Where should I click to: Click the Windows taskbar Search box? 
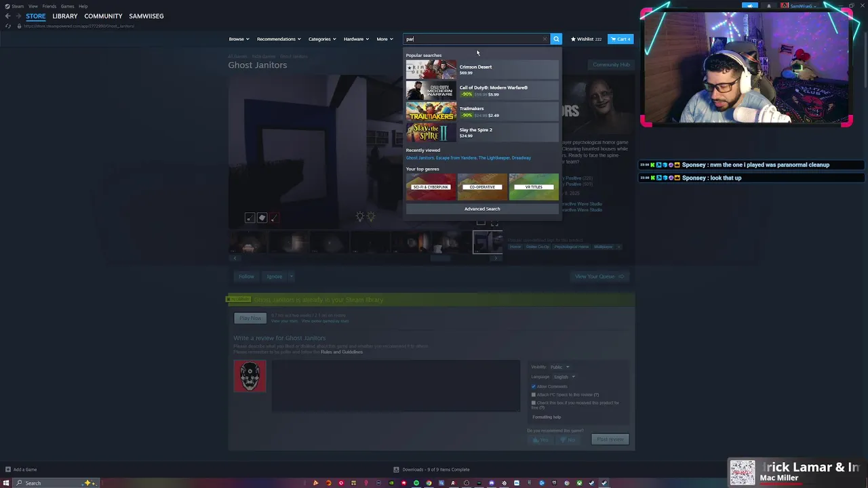pyautogui.click(x=57, y=483)
